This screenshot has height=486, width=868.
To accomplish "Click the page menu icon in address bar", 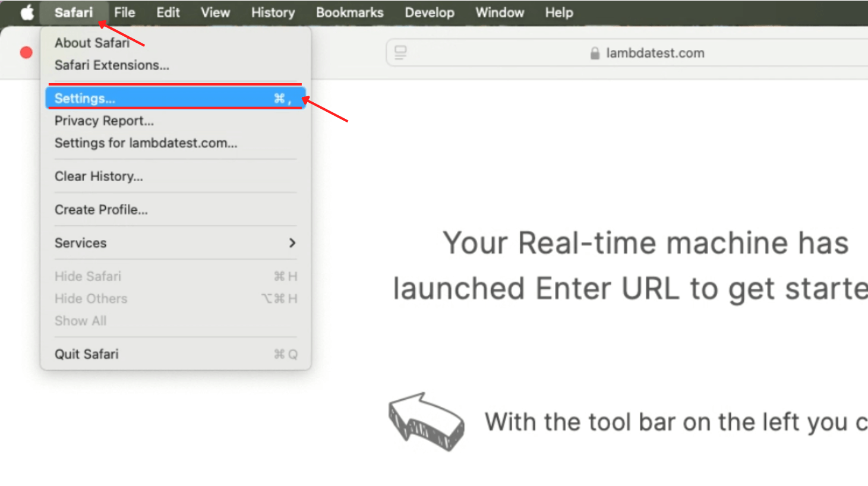I will 400,53.
